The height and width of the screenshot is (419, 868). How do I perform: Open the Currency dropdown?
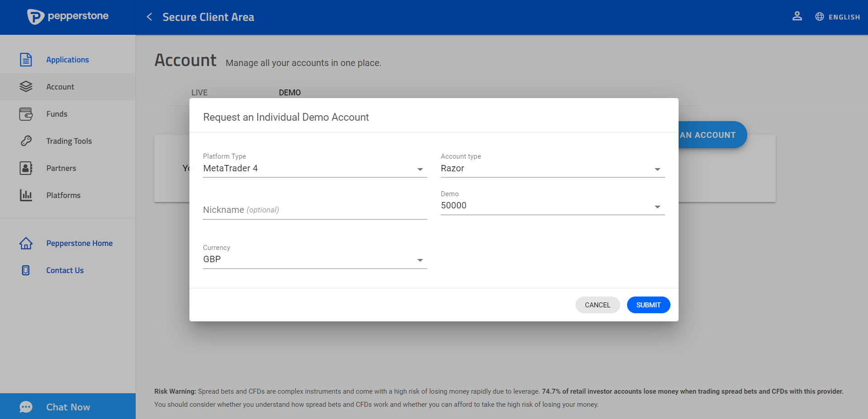(315, 259)
